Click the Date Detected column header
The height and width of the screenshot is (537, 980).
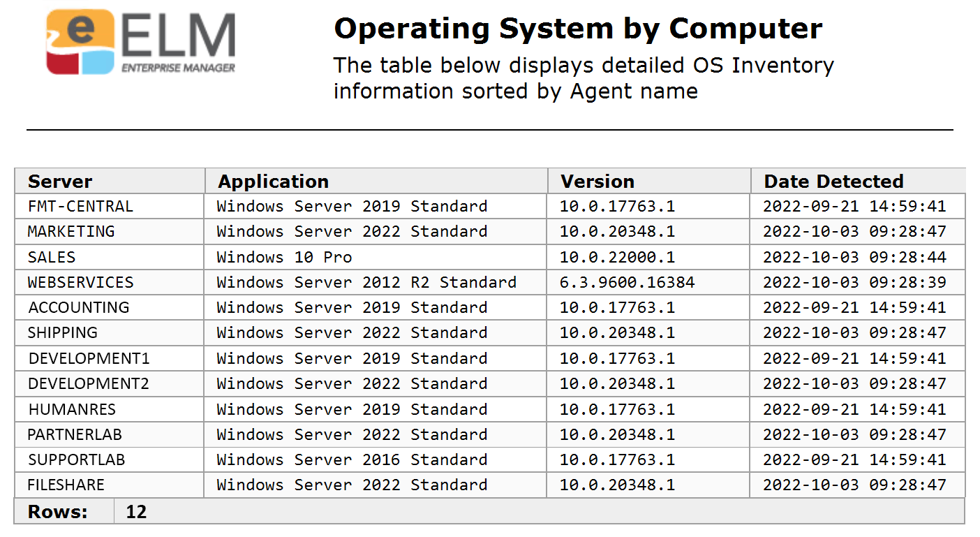coord(858,181)
